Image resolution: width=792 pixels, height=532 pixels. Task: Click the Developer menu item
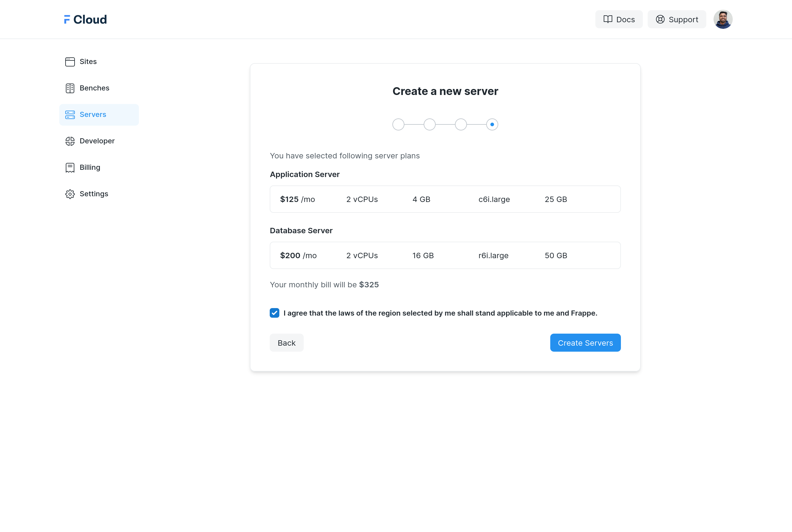pyautogui.click(x=97, y=141)
